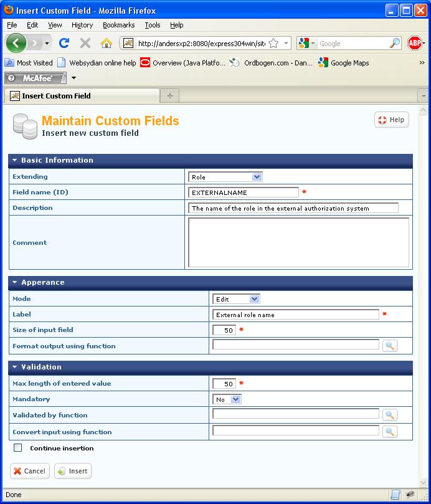Click the Forward navigation arrow
This screenshot has width=431, height=504.
tap(34, 43)
